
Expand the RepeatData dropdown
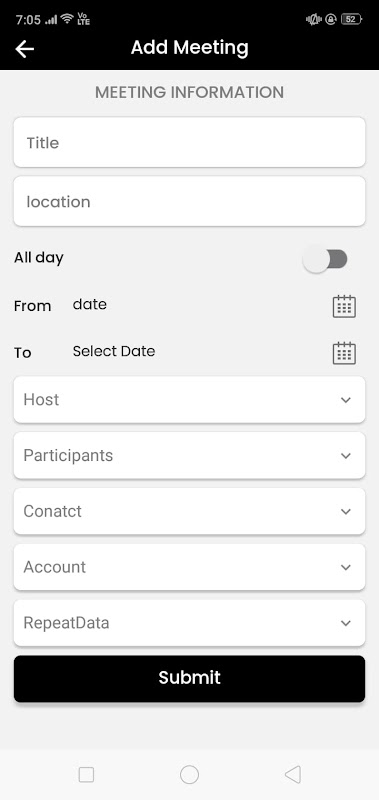tap(189, 623)
